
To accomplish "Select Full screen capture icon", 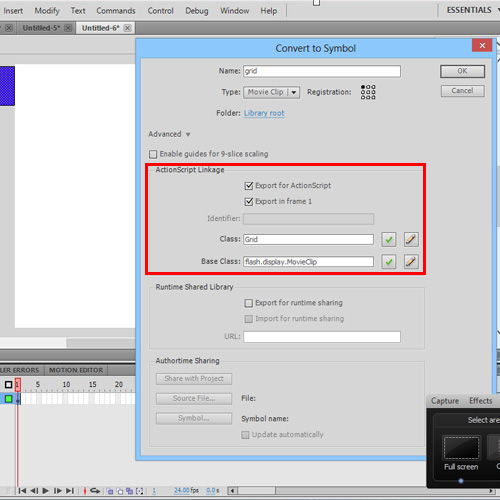I will coord(461,447).
